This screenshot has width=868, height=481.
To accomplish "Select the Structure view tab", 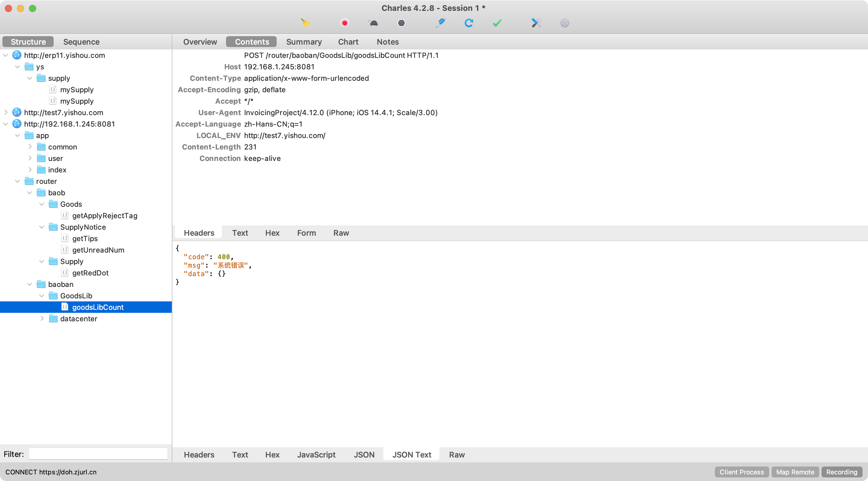I will point(28,42).
